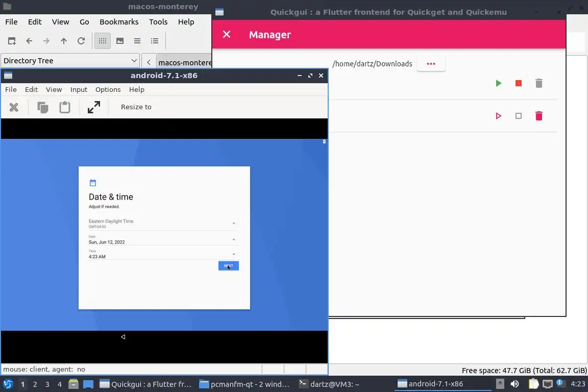The width and height of the screenshot is (588, 392).
Task: Click the update notifier tray icon
Action: click(x=560, y=383)
